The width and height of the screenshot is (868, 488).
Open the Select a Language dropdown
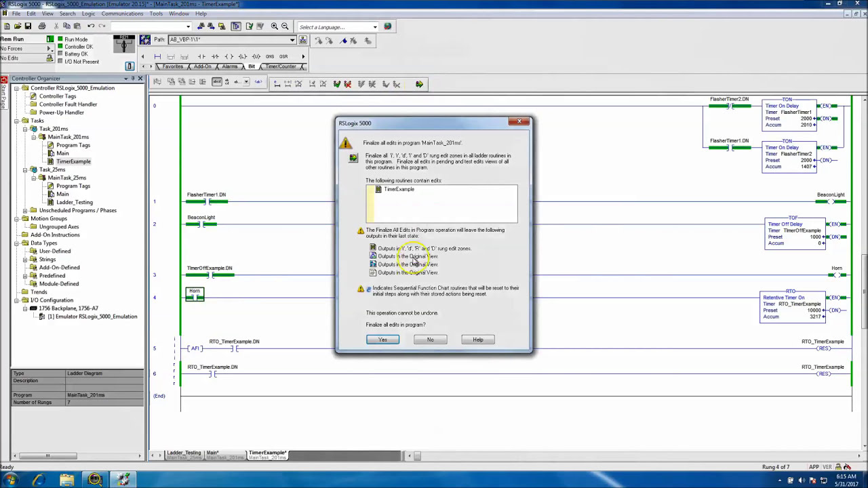(375, 27)
